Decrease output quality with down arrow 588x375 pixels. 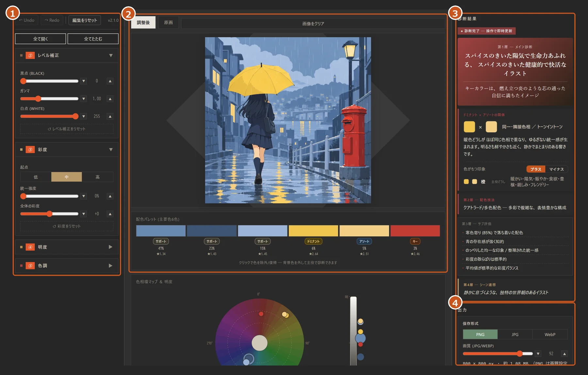tap(538, 353)
